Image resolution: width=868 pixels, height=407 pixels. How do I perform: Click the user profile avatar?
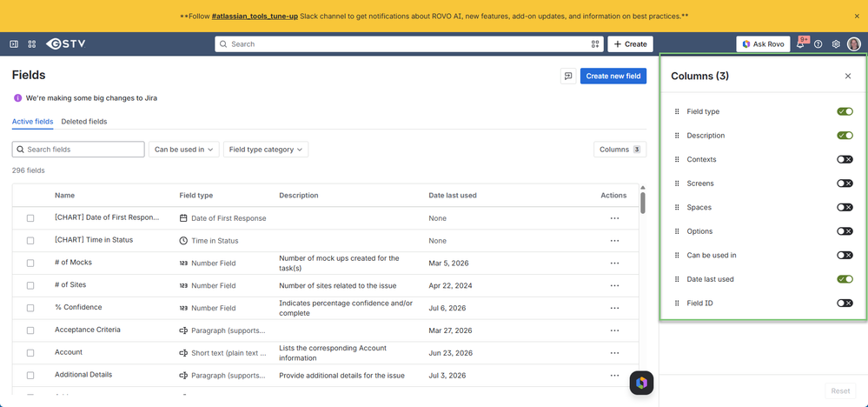tap(854, 43)
